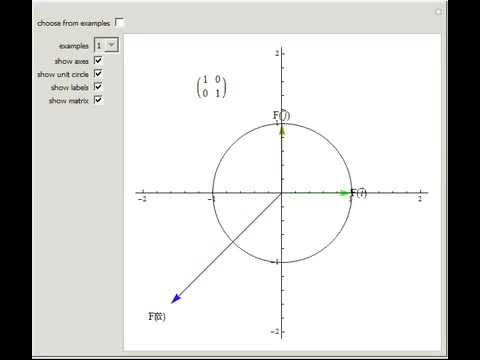480x360 pixels.
Task: Enable the choose from examples checkbox
Action: coord(119,23)
